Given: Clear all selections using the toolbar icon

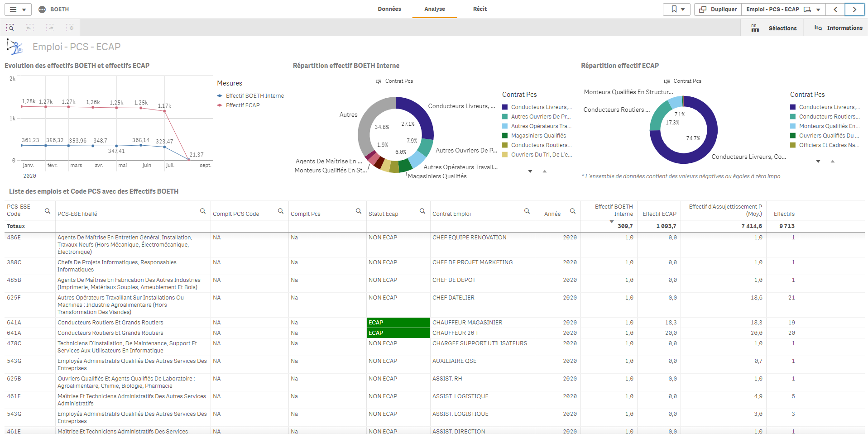Looking at the screenshot, I should [x=70, y=28].
